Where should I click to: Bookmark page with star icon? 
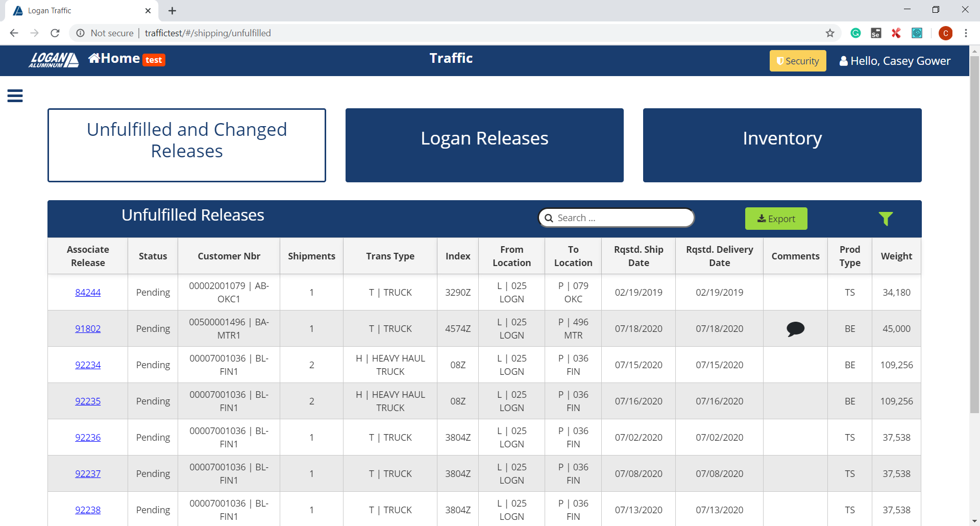tap(830, 33)
